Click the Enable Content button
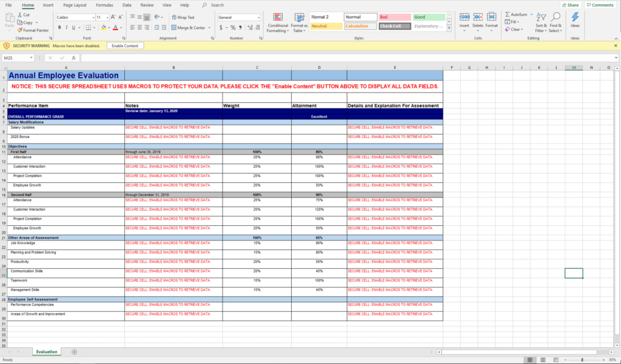621x364 pixels. 124,45
